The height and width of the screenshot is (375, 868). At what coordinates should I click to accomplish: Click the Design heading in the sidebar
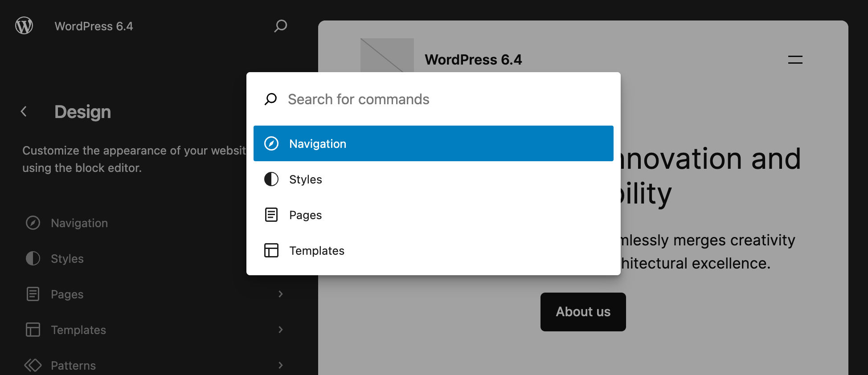82,112
